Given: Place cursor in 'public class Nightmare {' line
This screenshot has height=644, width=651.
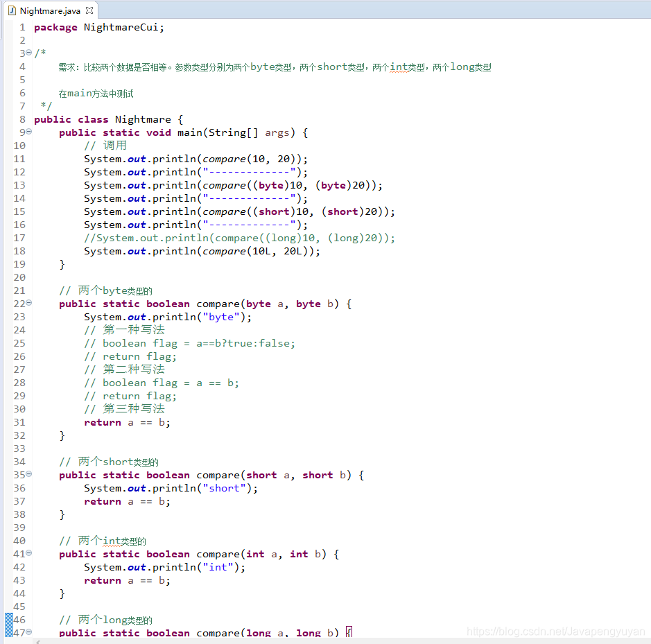Looking at the screenshot, I should tap(109, 120).
